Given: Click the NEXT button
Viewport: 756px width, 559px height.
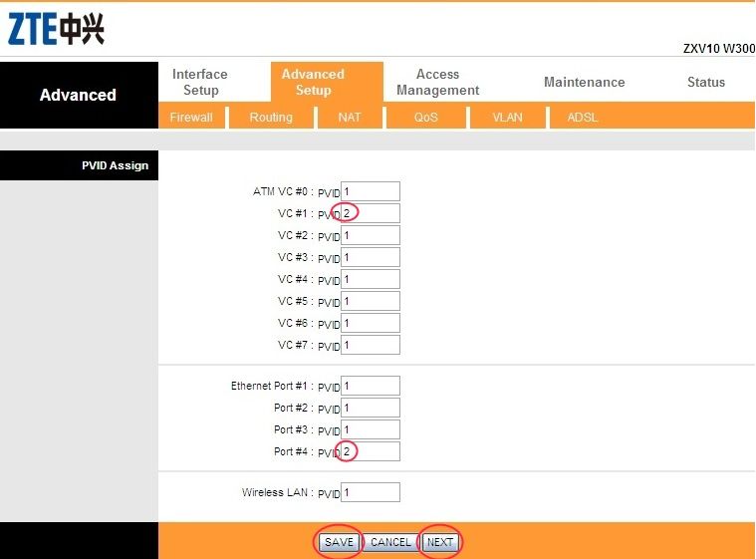Looking at the screenshot, I should click(x=440, y=542).
